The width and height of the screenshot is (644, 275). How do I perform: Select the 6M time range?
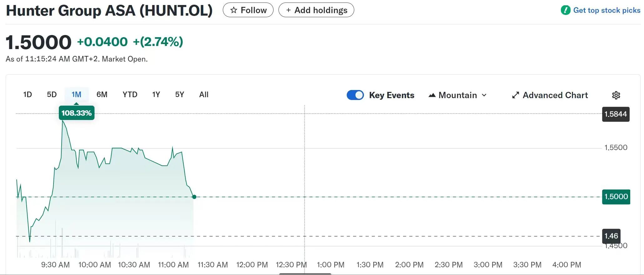(102, 95)
